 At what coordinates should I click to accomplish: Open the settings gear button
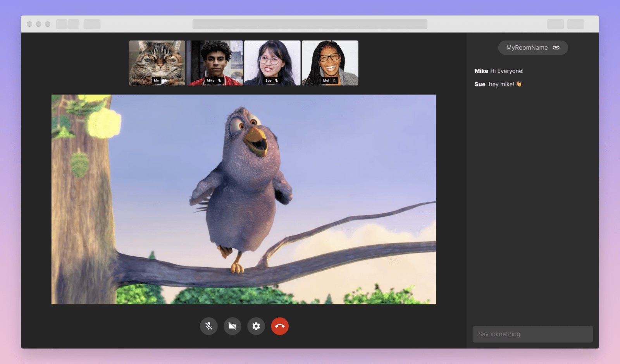point(256,326)
